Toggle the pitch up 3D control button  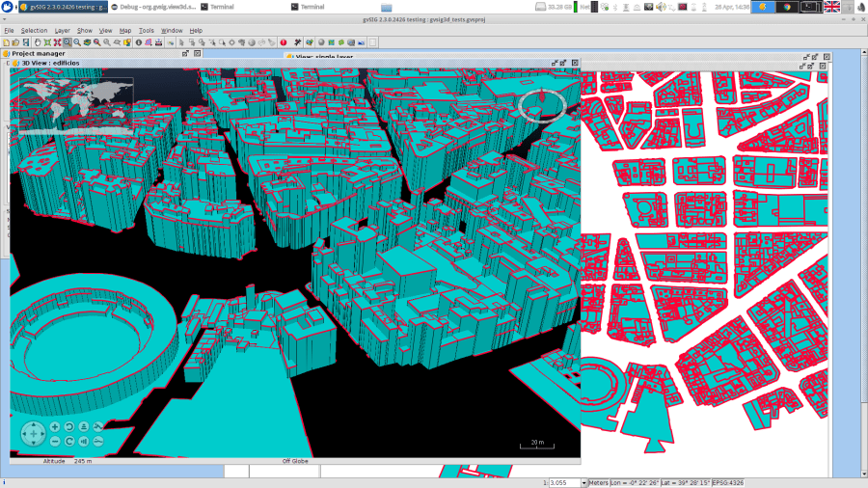pyautogui.click(x=84, y=426)
